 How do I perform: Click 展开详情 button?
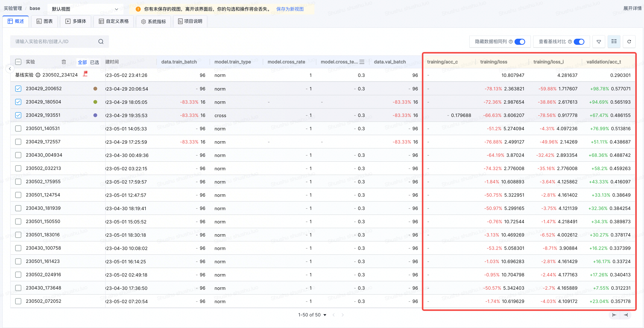632,8
